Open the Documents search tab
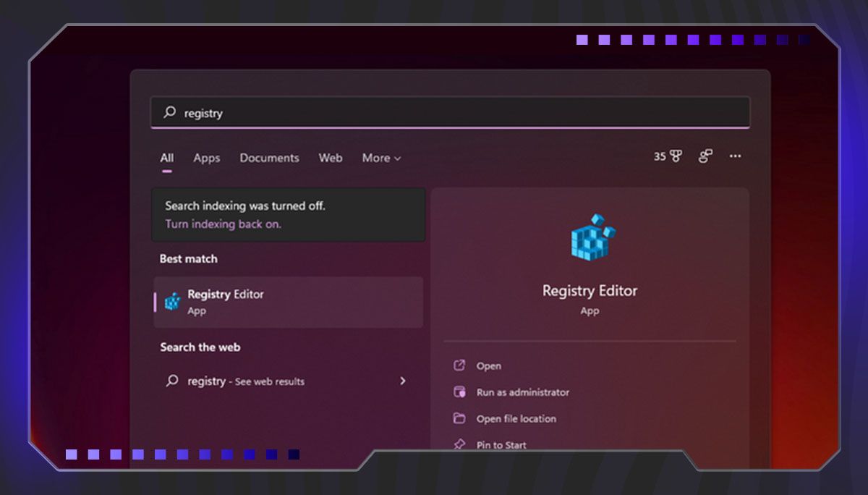 tap(269, 158)
